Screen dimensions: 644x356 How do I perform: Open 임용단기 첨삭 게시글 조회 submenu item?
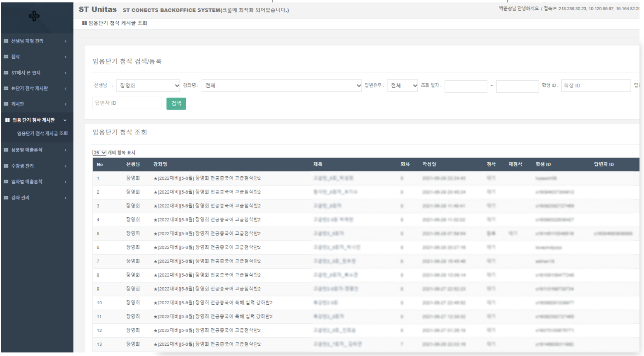tap(42, 133)
